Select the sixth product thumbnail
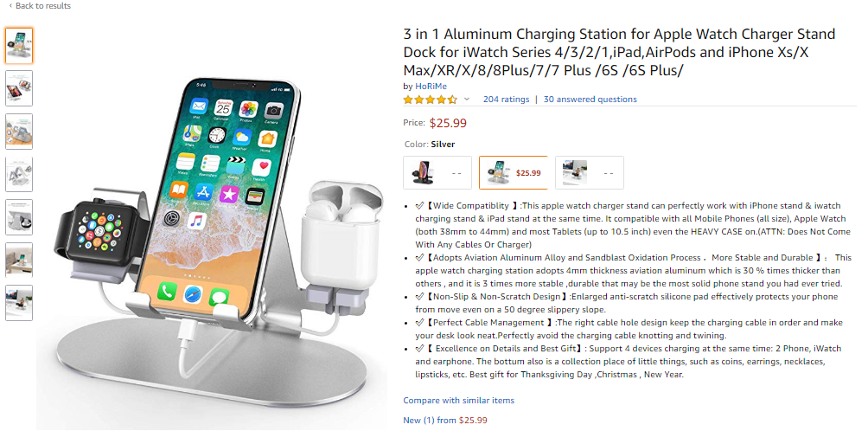The image size is (868, 444). pos(19,260)
